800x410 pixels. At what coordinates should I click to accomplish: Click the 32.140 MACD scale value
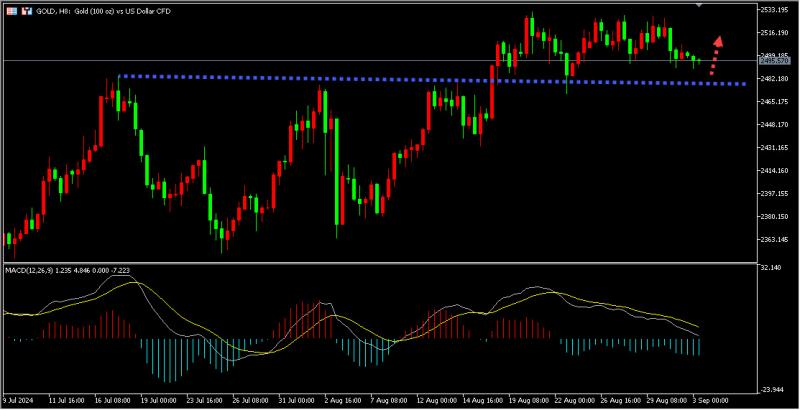769,268
